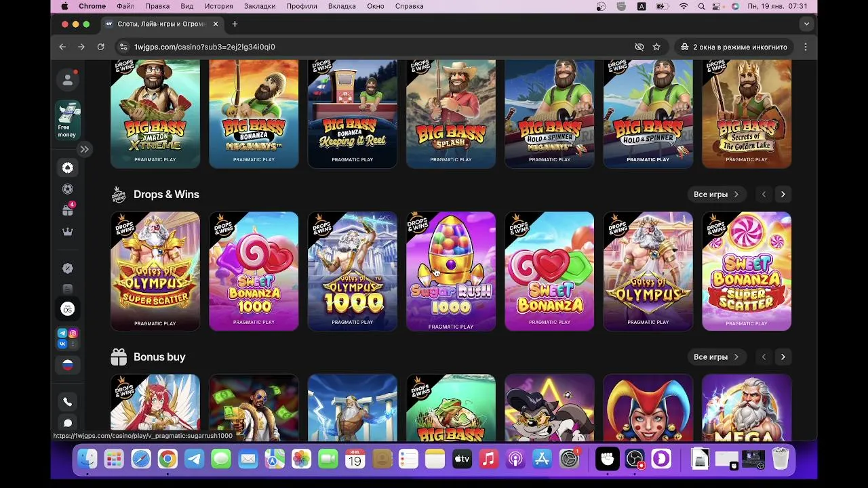868x488 pixels.
Task: Launch Telegram from the Dock
Action: point(195,459)
